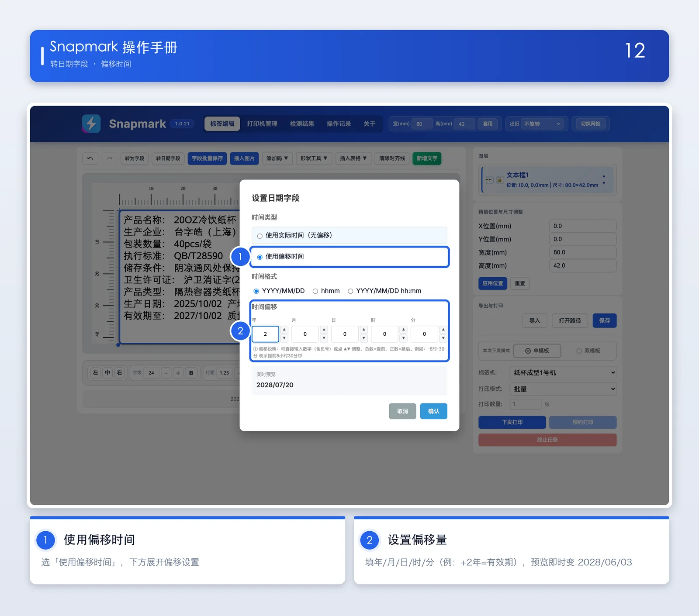The image size is (699, 616).
Task: Click the 重置 button
Action: pos(520,283)
